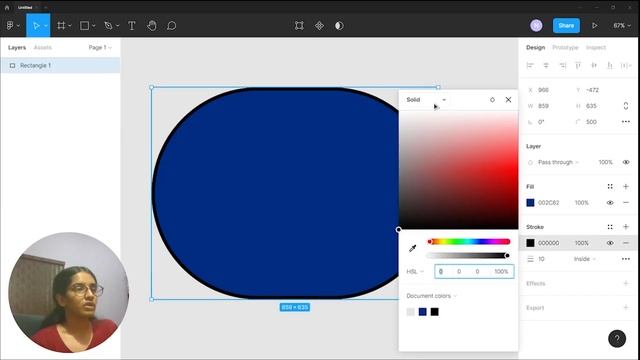Select the Frame tool

coord(61,25)
